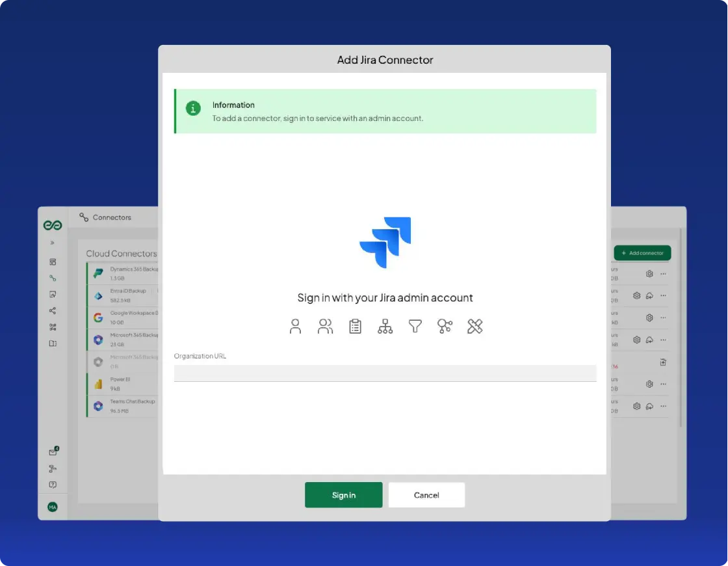Focus the Organization URL input field
The image size is (728, 566).
pyautogui.click(x=385, y=373)
